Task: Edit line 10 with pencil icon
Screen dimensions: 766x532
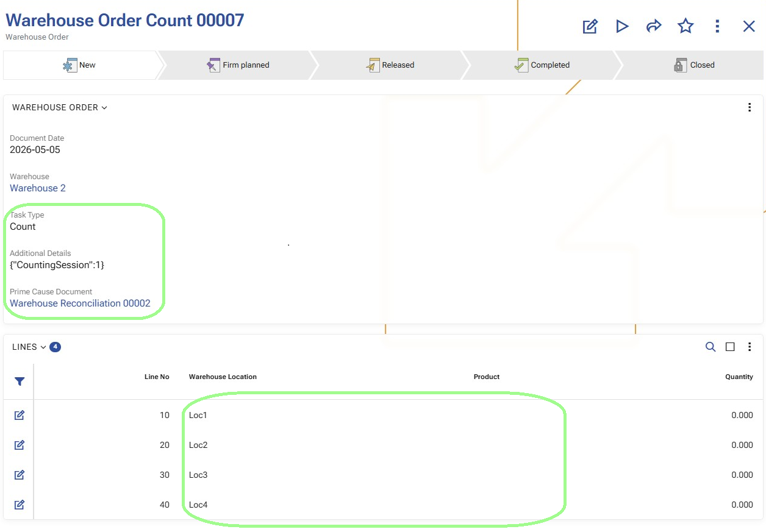Action: point(20,415)
